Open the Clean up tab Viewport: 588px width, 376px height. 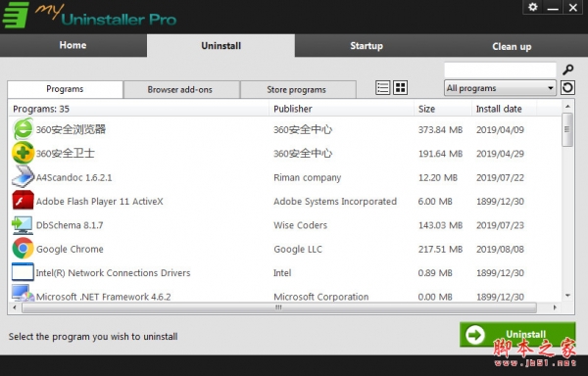(512, 46)
